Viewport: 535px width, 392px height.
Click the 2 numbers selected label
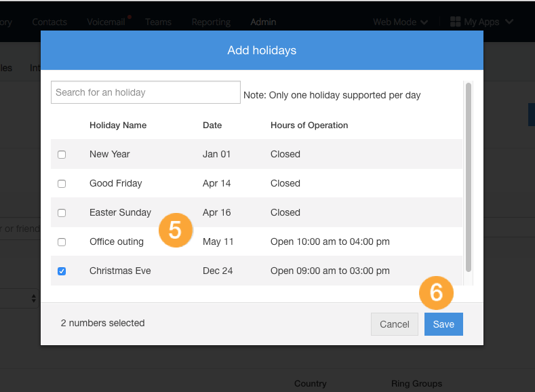[x=102, y=323]
